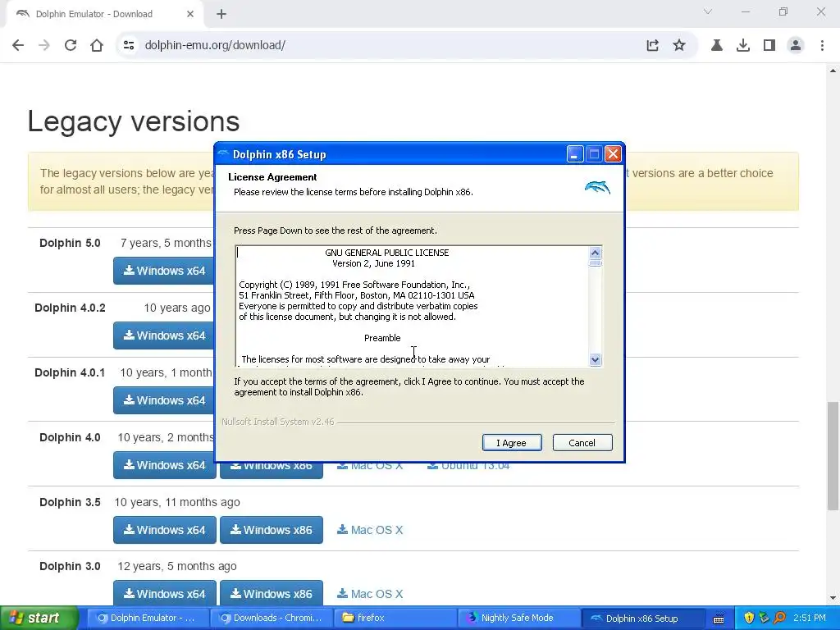Share this page icon in address bar
This screenshot has width=840, height=630.
[652, 45]
